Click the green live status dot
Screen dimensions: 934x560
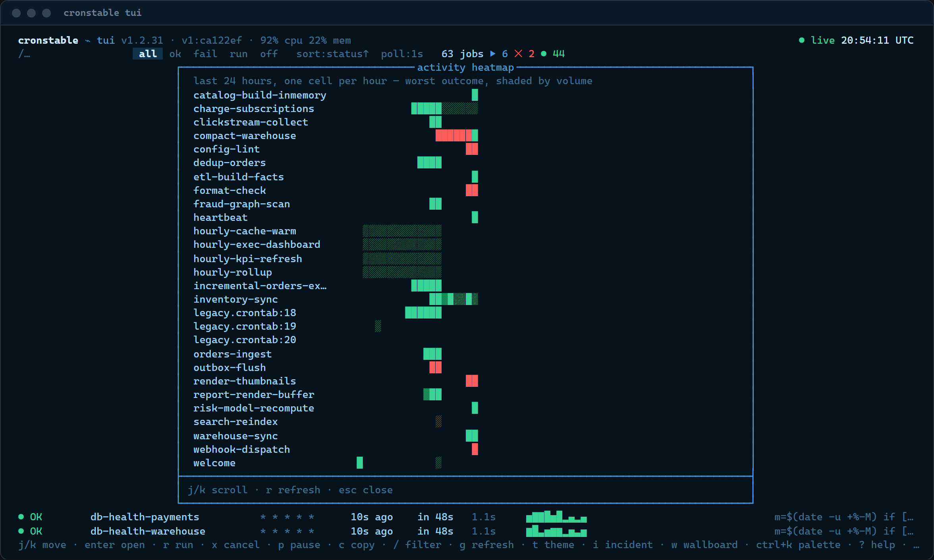(x=802, y=40)
